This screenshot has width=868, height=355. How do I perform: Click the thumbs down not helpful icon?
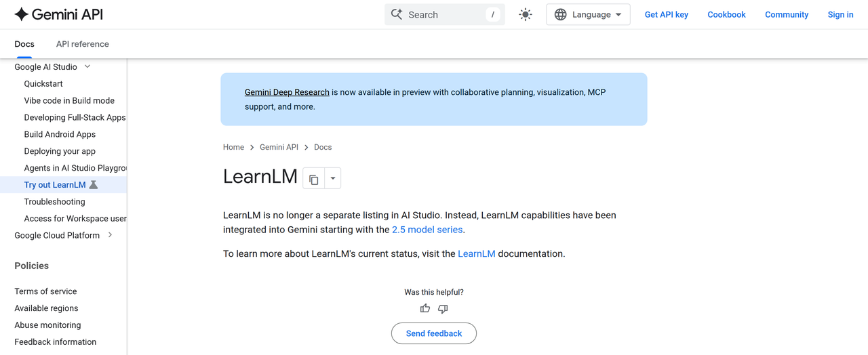443,309
